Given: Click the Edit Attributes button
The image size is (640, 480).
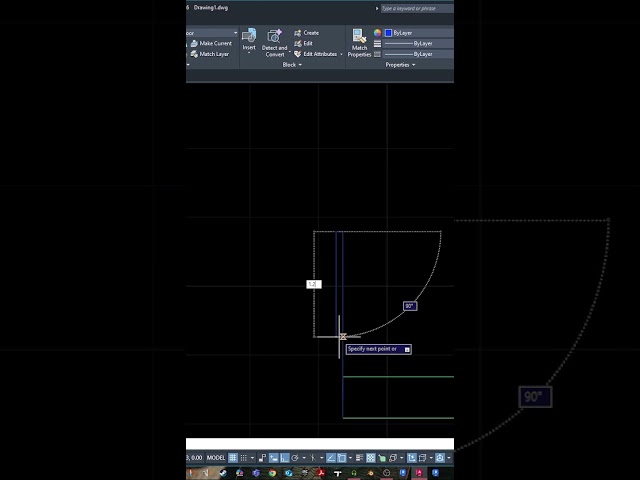Looking at the screenshot, I should pos(316,54).
